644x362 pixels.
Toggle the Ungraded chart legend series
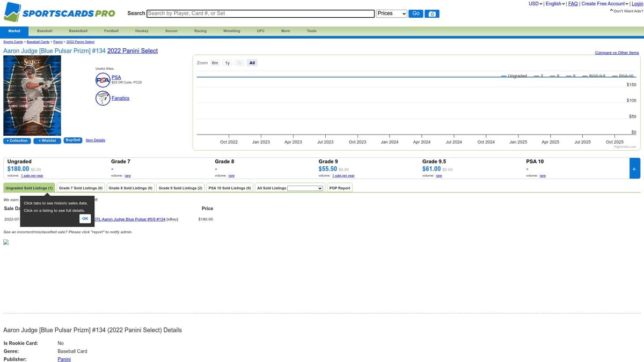(514, 76)
